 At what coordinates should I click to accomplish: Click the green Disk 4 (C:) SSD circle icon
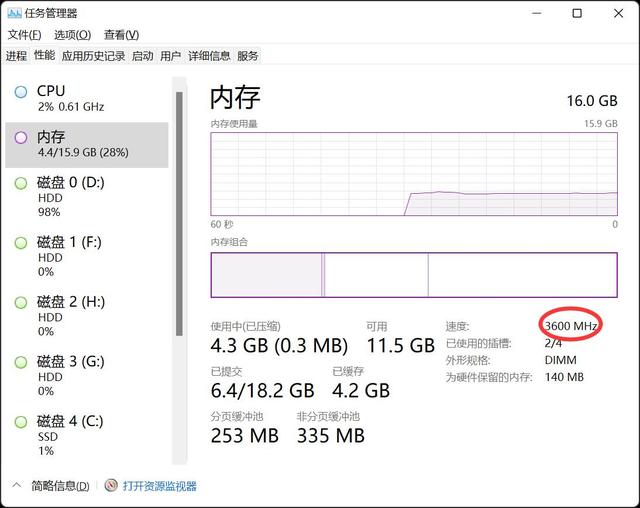click(21, 421)
